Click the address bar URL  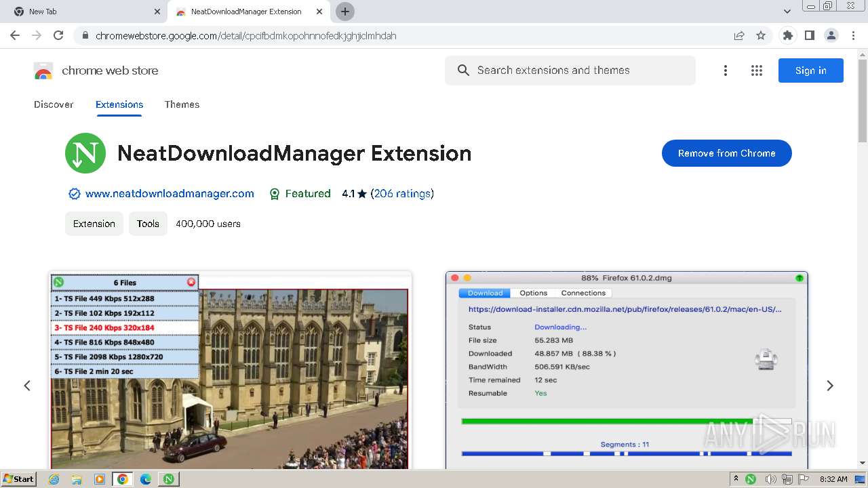245,35
